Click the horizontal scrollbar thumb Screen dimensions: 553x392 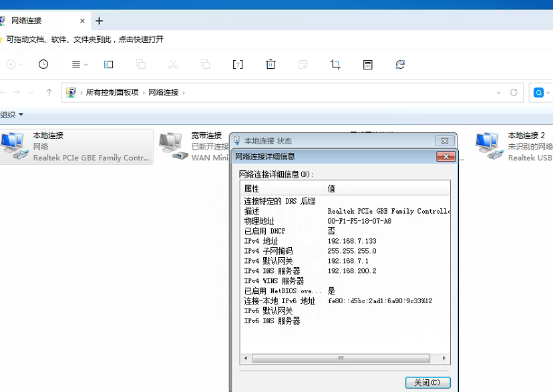click(341, 358)
